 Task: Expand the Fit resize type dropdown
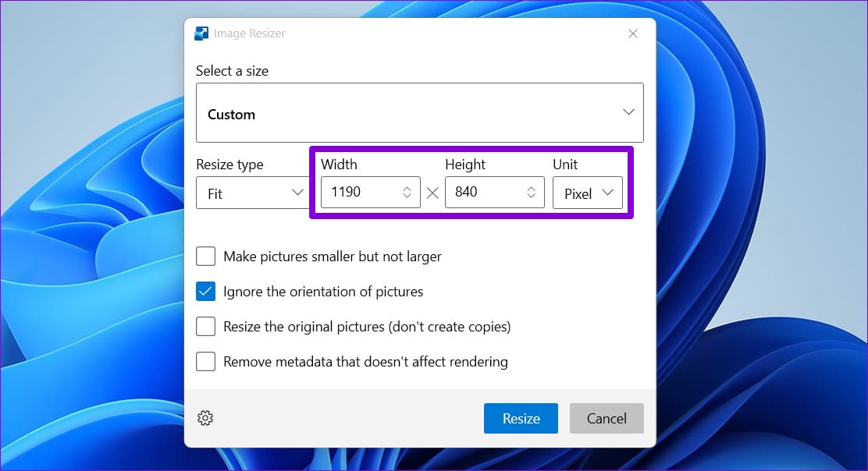click(x=253, y=193)
